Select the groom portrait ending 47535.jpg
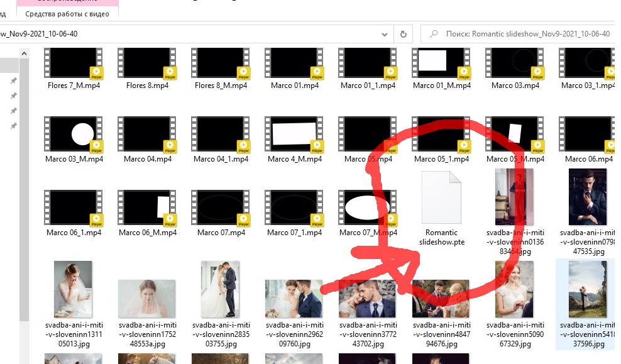This screenshot has height=364, width=621. tap(587, 197)
